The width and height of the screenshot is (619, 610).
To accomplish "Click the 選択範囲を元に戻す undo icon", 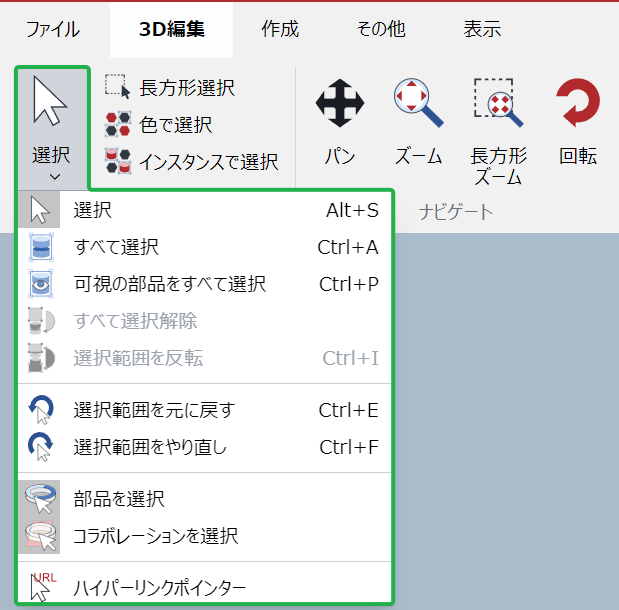I will tap(41, 410).
